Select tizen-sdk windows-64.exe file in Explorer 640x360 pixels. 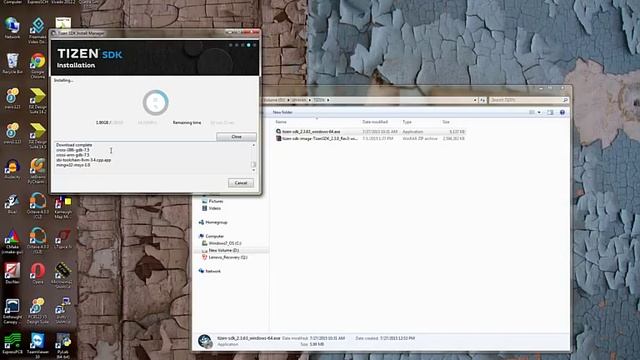[370, 131]
